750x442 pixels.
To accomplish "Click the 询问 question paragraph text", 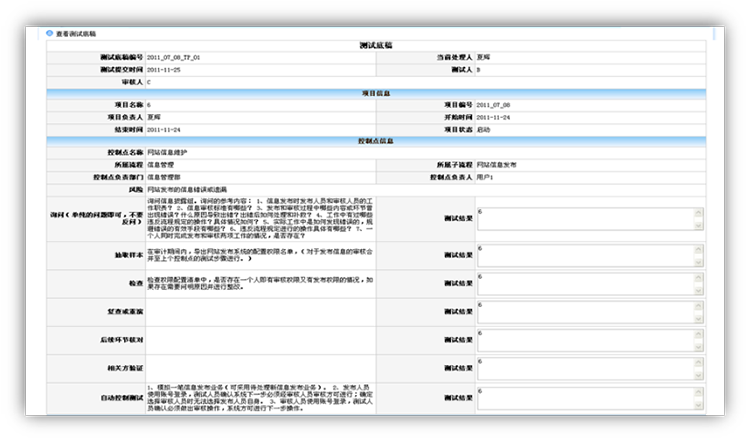I will coord(260,219).
